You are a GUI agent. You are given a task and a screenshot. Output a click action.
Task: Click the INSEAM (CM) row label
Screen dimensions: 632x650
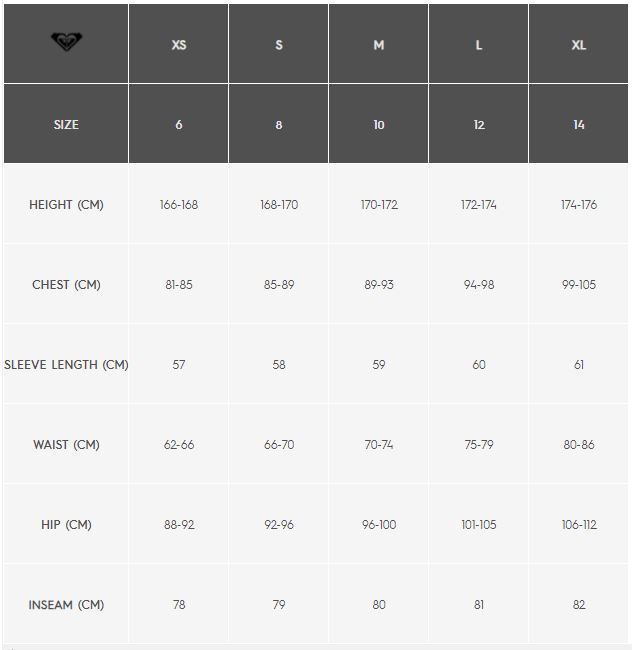coord(66,605)
